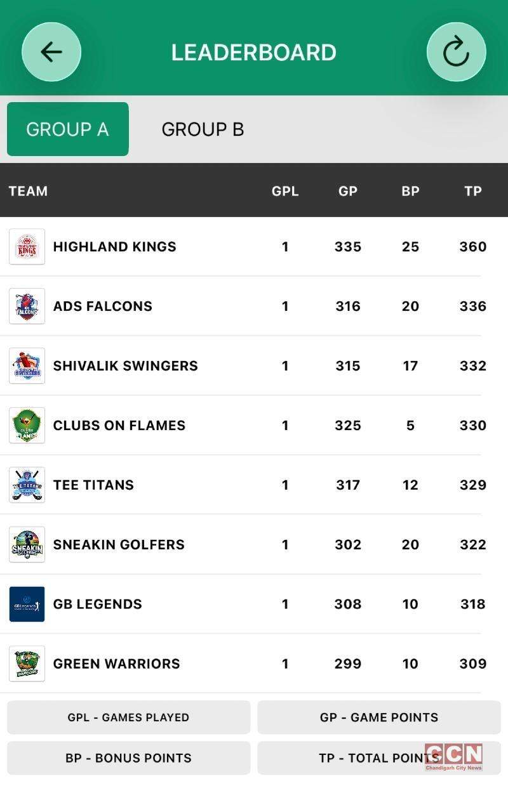Select the ADS Falcons team logo

tap(27, 306)
